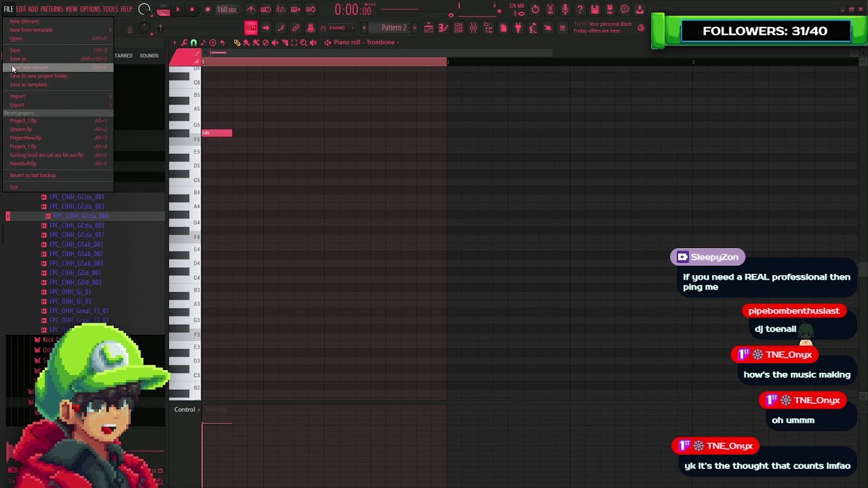The width and height of the screenshot is (868, 488).
Task: Open the OPTIONS menu
Action: [90, 9]
